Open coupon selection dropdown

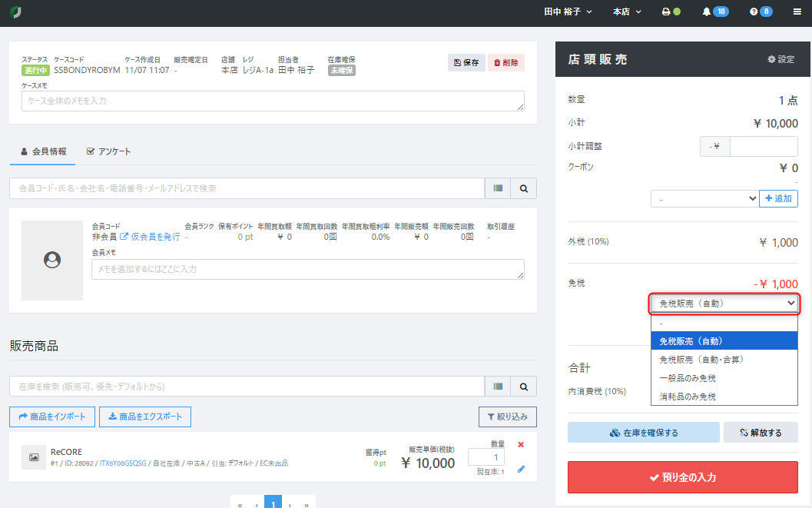coord(704,198)
